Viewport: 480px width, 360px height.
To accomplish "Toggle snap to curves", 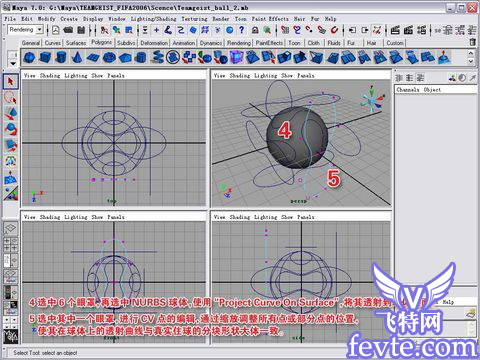I will pos(297,30).
